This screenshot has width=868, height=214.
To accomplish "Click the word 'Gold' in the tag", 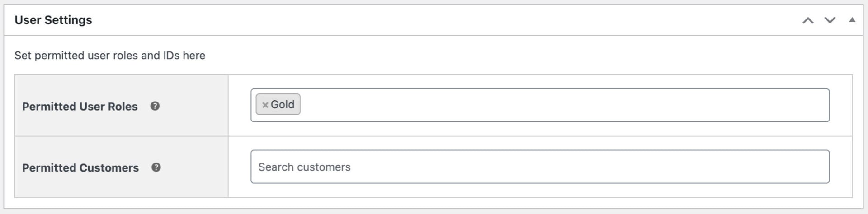I will click(283, 105).
